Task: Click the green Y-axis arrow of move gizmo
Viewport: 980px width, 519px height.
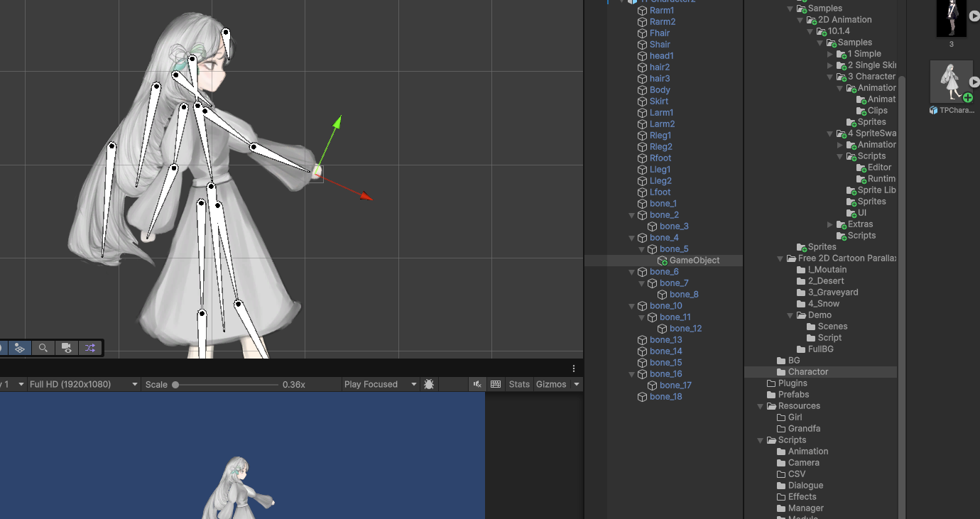Action: (x=337, y=123)
